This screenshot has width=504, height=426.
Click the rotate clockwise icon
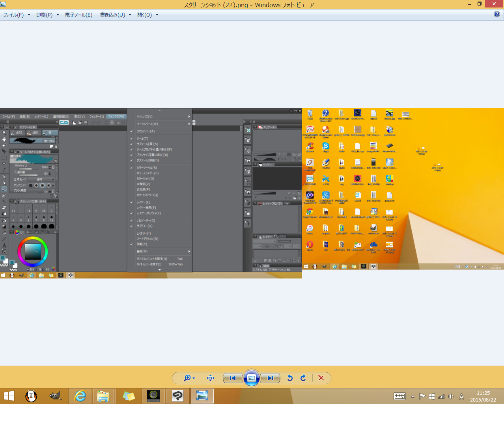[x=303, y=378]
